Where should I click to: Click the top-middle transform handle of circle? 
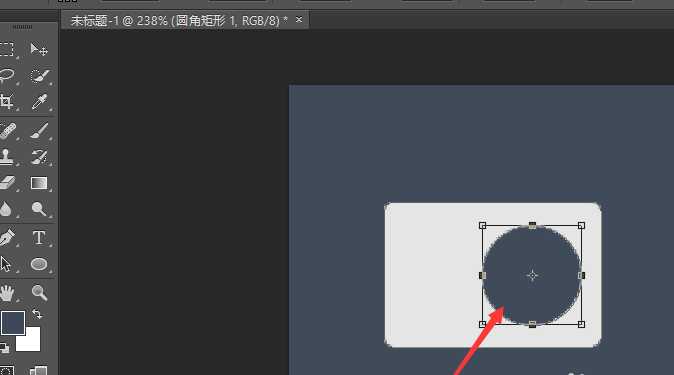pyautogui.click(x=532, y=225)
